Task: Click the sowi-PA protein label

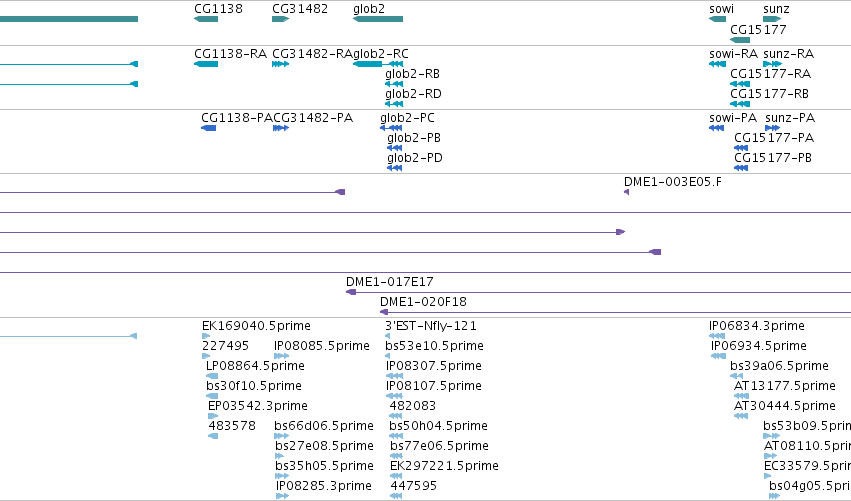Action: pos(733,118)
